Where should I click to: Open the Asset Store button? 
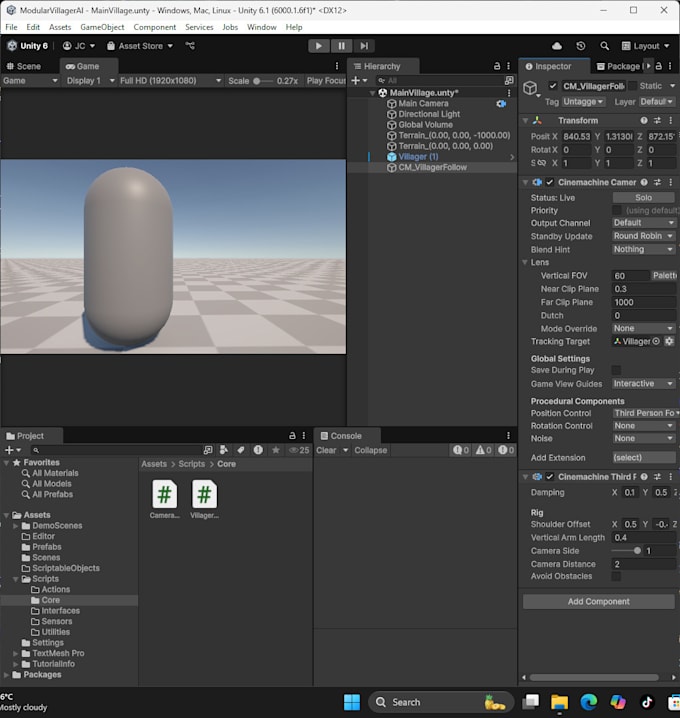tap(140, 46)
